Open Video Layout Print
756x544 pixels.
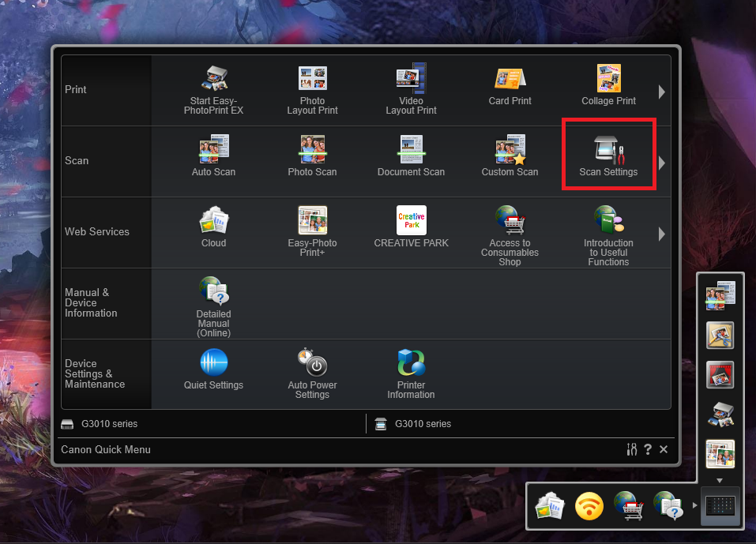(412, 90)
